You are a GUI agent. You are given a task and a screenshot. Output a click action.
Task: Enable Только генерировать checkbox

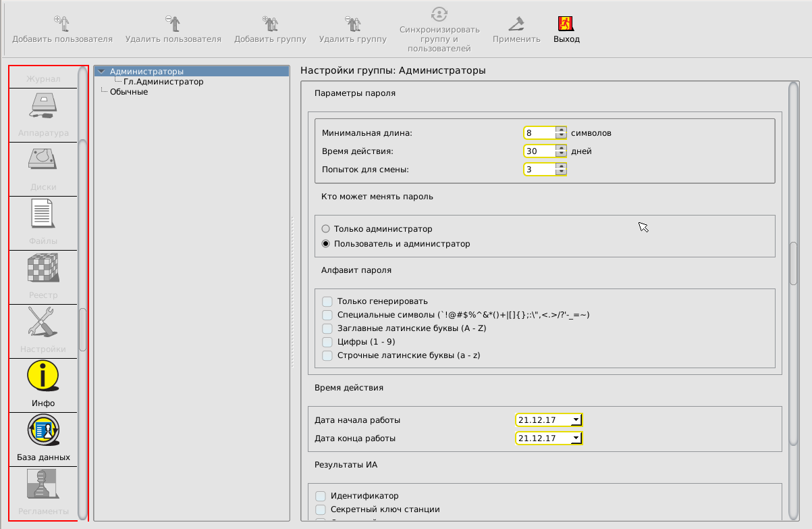(x=327, y=301)
